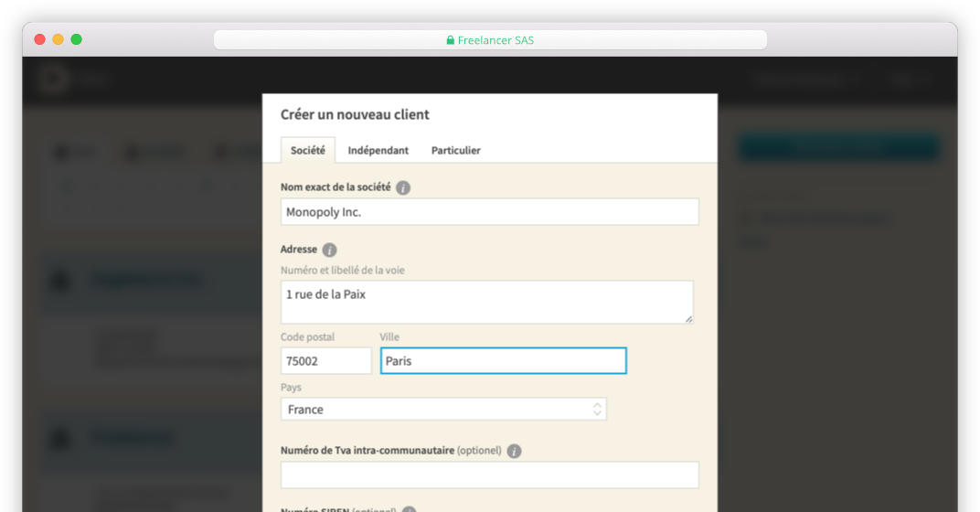Click the blurred blue button behind the dialog

[x=838, y=148]
